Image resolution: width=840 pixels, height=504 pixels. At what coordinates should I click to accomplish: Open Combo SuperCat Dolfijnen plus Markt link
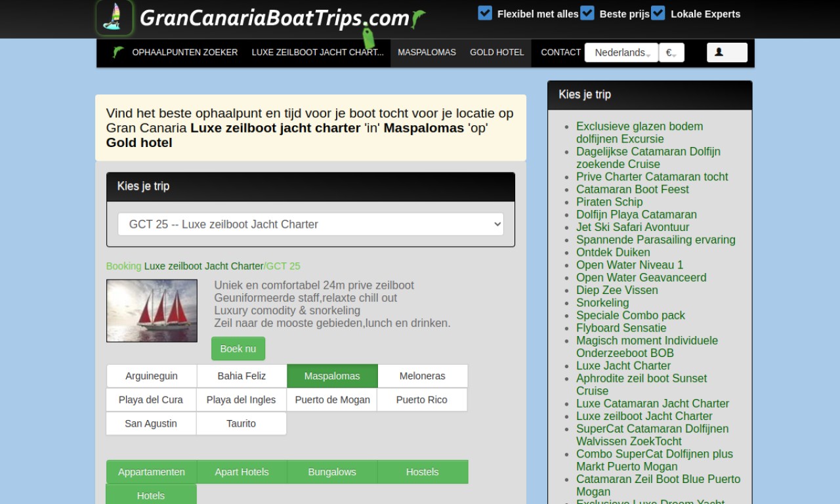[654, 460]
